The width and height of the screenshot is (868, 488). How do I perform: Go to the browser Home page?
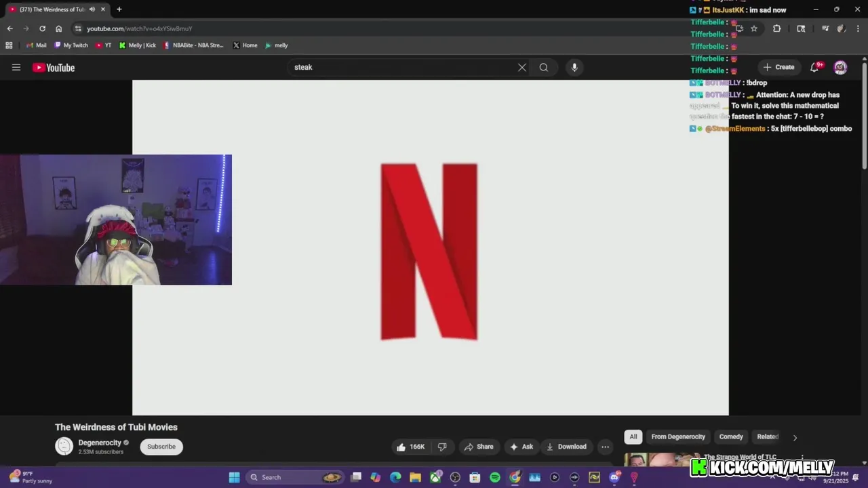pyautogui.click(x=59, y=28)
